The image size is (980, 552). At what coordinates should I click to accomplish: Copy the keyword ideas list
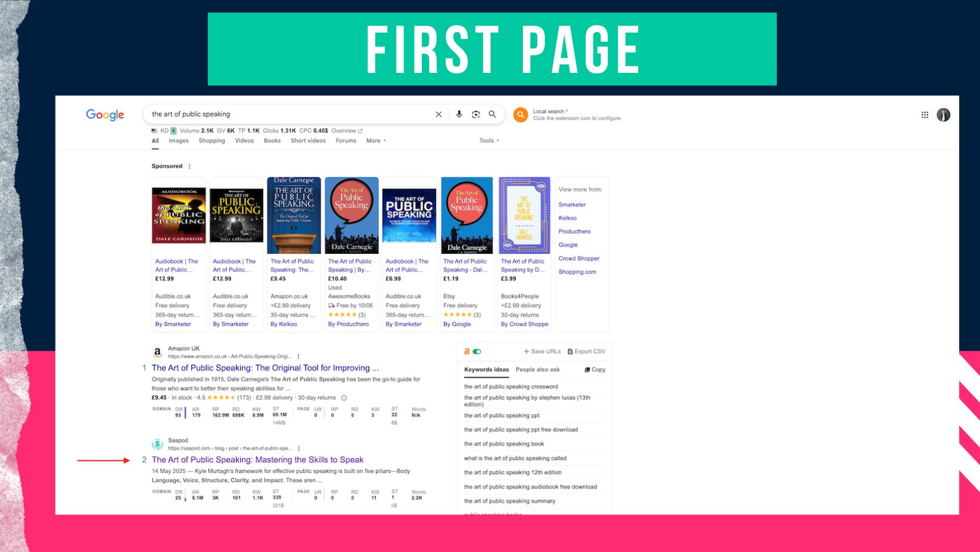595,370
